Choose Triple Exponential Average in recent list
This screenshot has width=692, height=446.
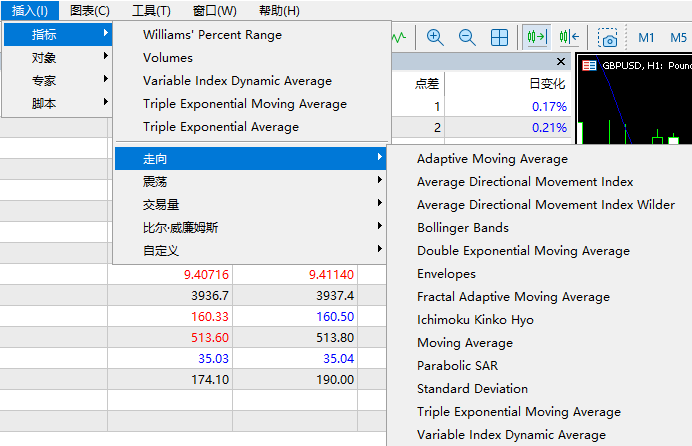(x=252, y=127)
